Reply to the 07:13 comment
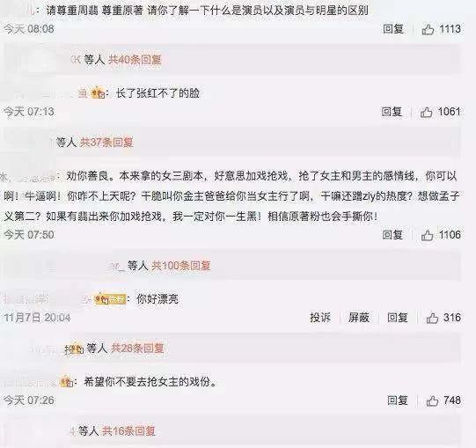This screenshot has height=448, width=476. pyautogui.click(x=392, y=112)
